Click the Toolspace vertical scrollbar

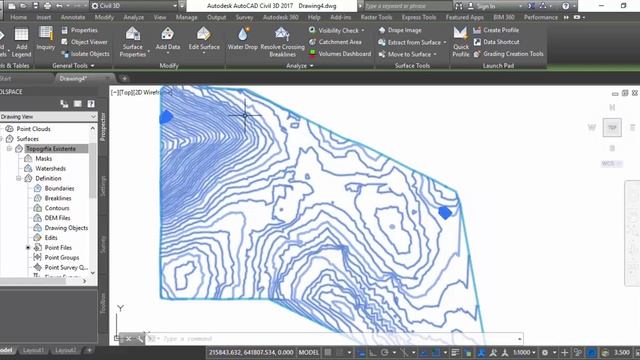point(93,201)
